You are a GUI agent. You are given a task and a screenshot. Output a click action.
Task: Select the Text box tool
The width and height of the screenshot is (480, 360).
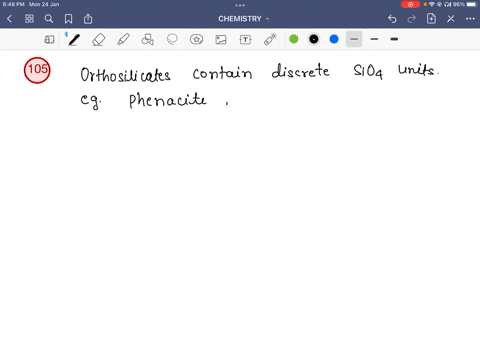[x=245, y=40]
